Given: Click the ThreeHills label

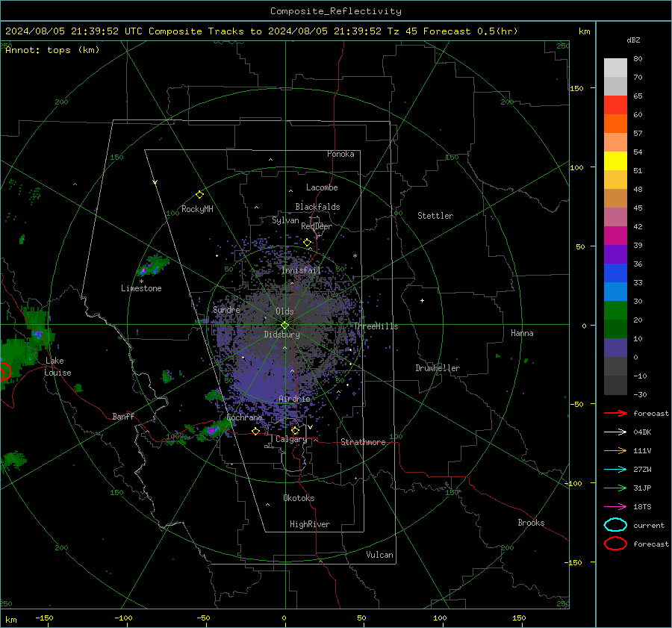Looking at the screenshot, I should [376, 326].
